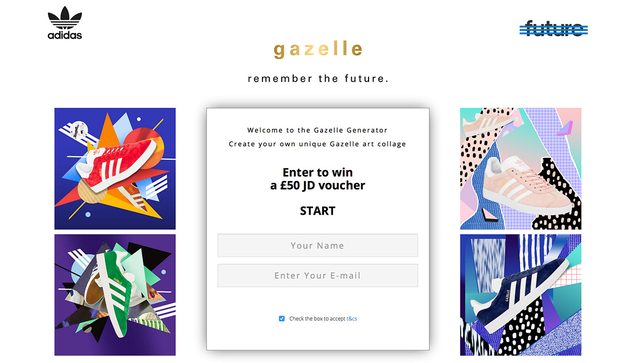This screenshot has height=363, width=644.
Task: Click the white moon circle in the red collage
Action: pos(78,130)
